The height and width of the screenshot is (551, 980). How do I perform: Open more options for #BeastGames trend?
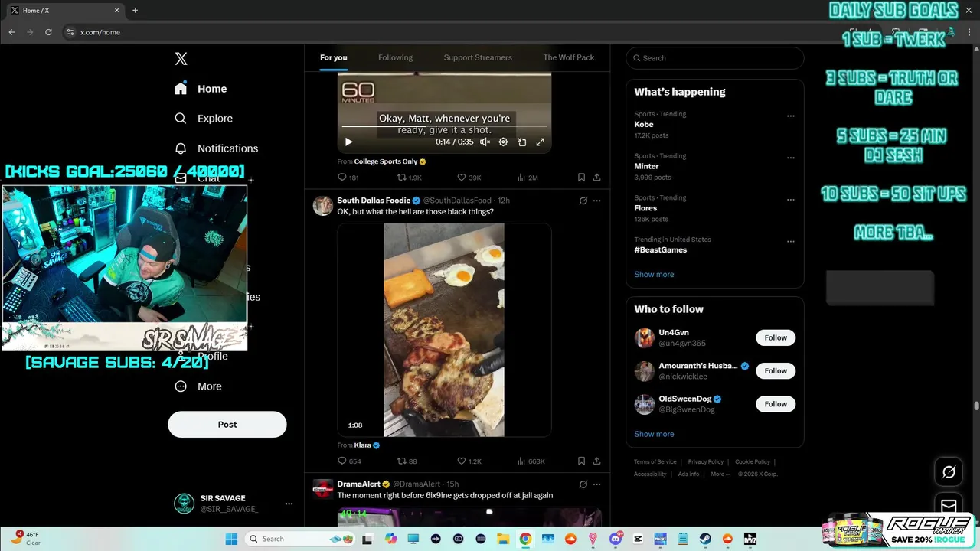coord(790,242)
